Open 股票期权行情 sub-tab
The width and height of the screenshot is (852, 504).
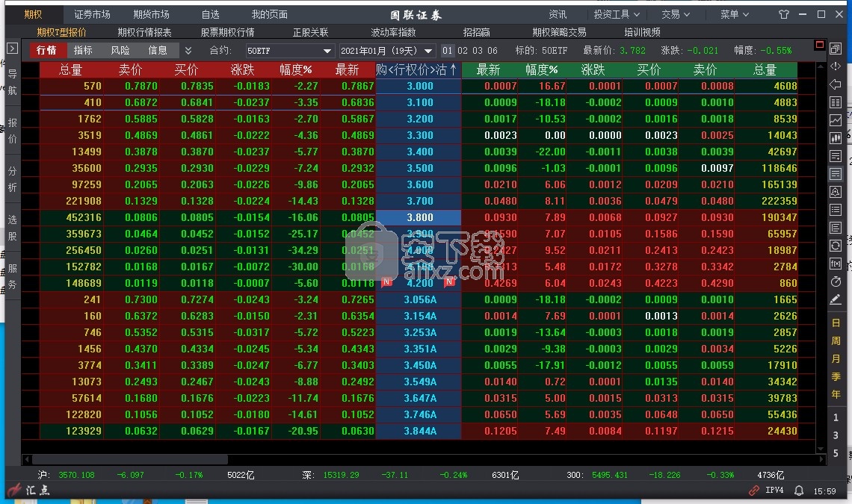pos(228,32)
